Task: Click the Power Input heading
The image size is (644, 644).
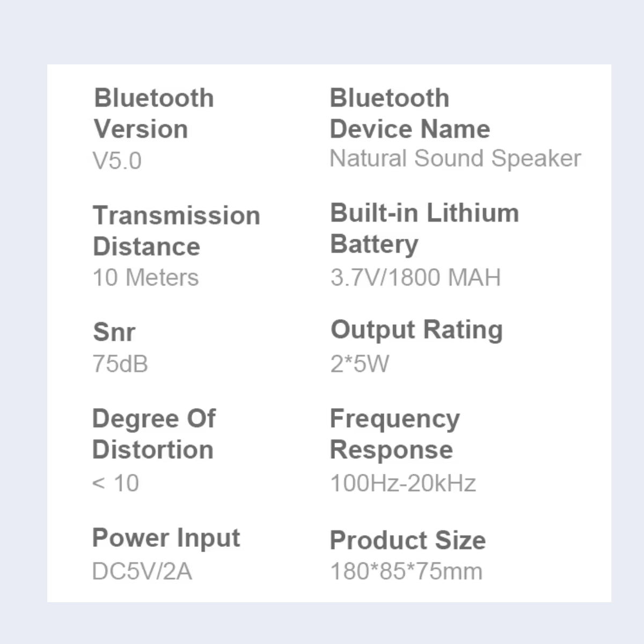Action: [x=166, y=538]
